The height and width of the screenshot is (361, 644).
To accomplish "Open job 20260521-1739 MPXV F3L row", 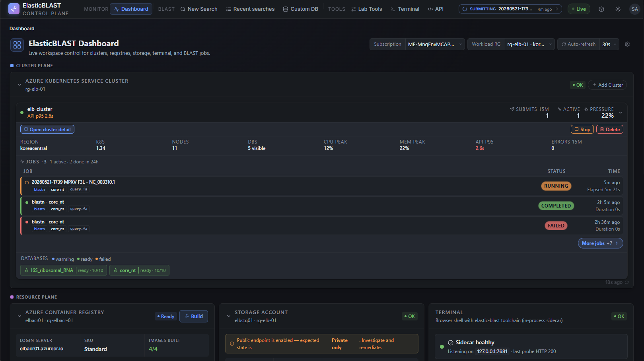I will tap(322, 186).
